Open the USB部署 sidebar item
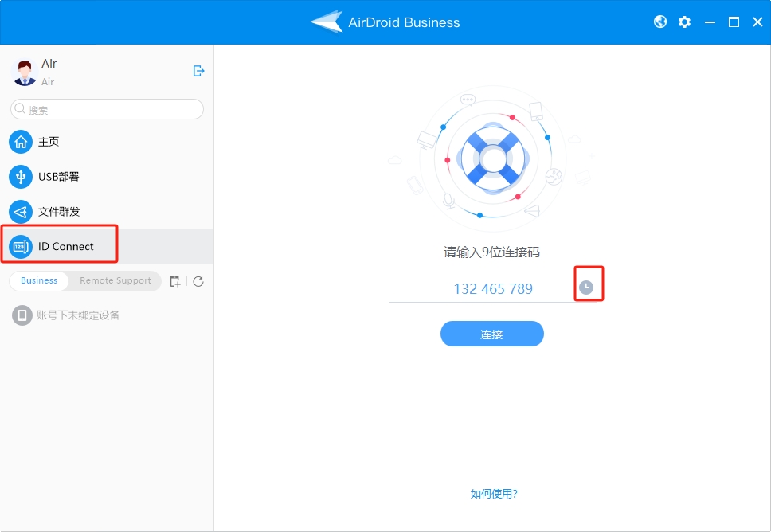 pos(107,177)
